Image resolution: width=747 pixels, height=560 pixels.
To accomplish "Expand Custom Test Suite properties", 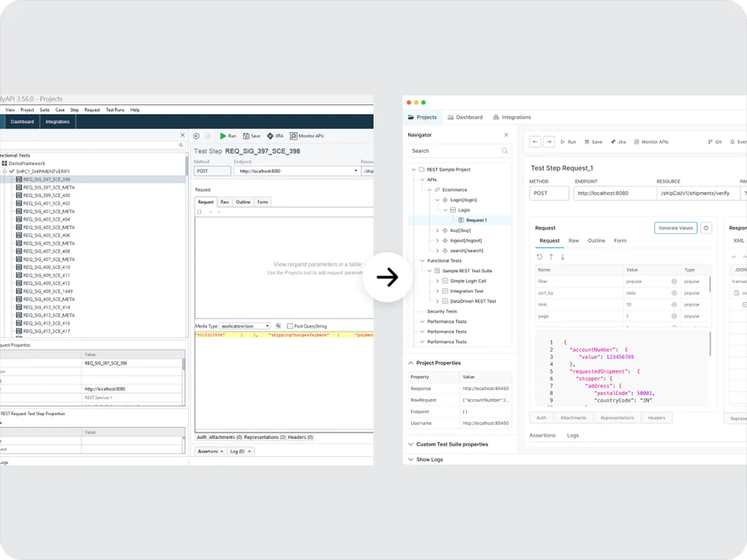I will pos(411,444).
